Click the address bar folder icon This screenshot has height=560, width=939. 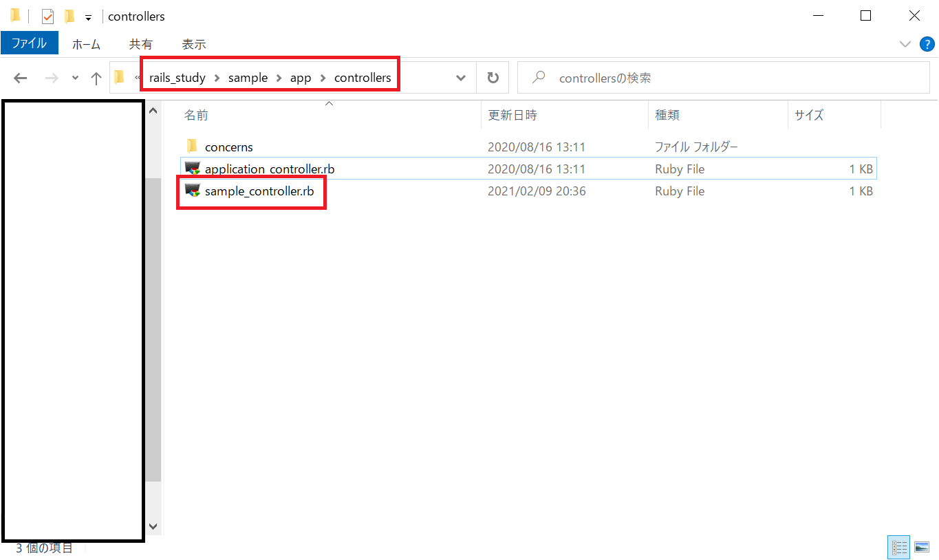120,77
